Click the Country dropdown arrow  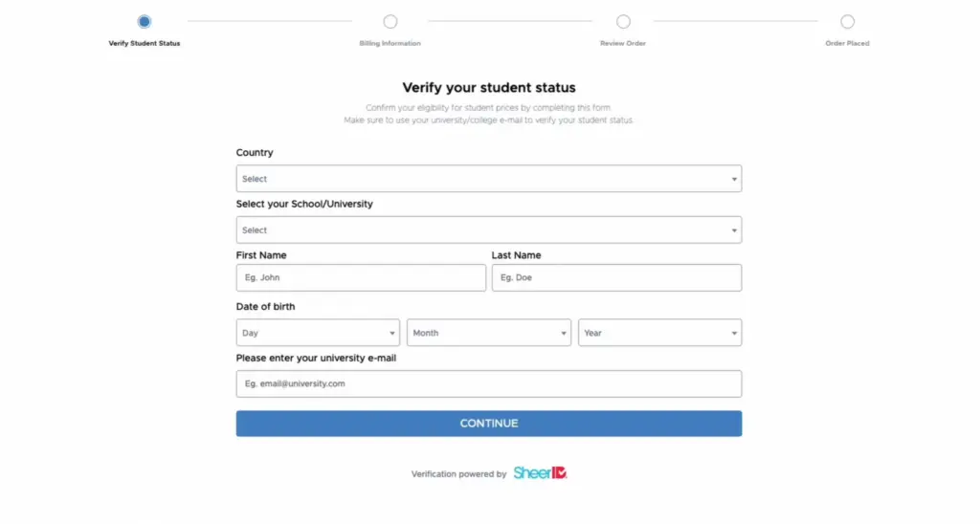tap(734, 179)
